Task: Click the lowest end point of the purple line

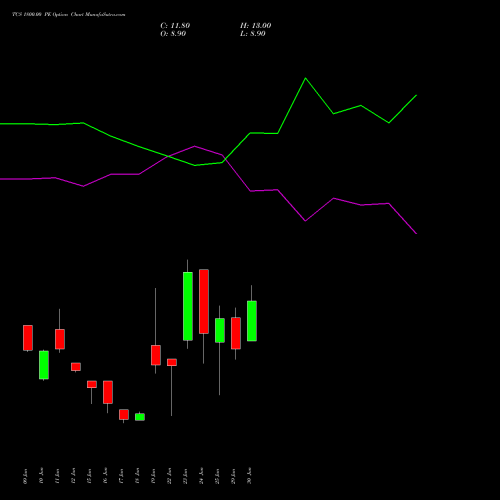Action: tap(416, 233)
